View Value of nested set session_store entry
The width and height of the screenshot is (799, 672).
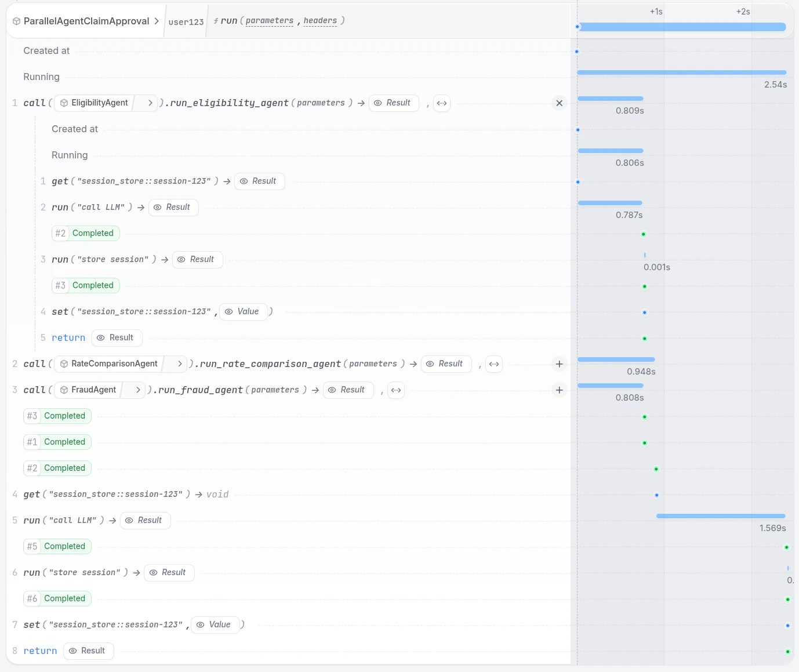(243, 311)
